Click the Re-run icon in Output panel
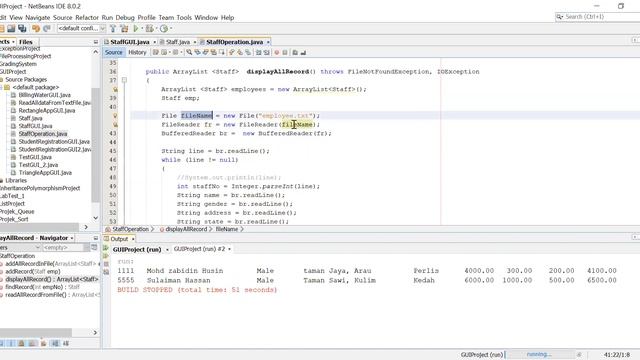Image resolution: width=640 pixels, height=360 pixels. 106,248
